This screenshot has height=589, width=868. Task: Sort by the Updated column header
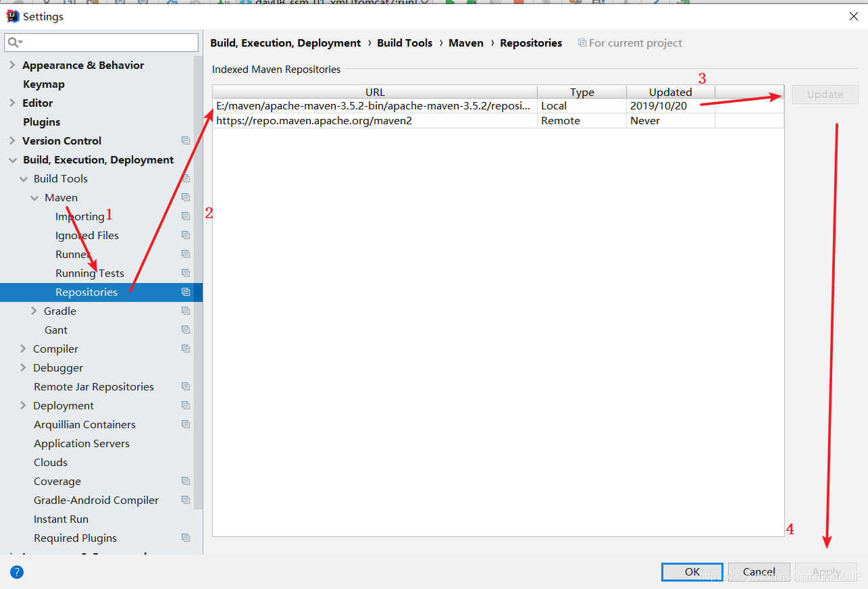coord(671,92)
